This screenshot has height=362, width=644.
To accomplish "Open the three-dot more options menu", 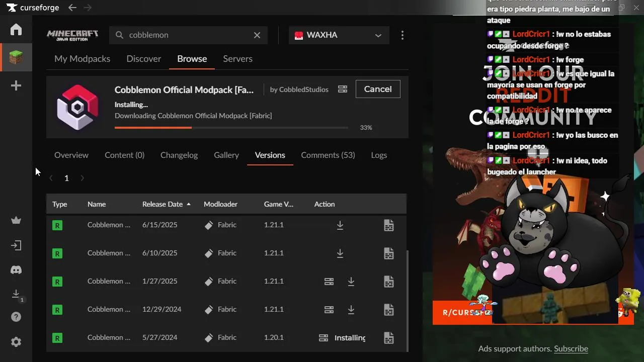I will [x=402, y=35].
